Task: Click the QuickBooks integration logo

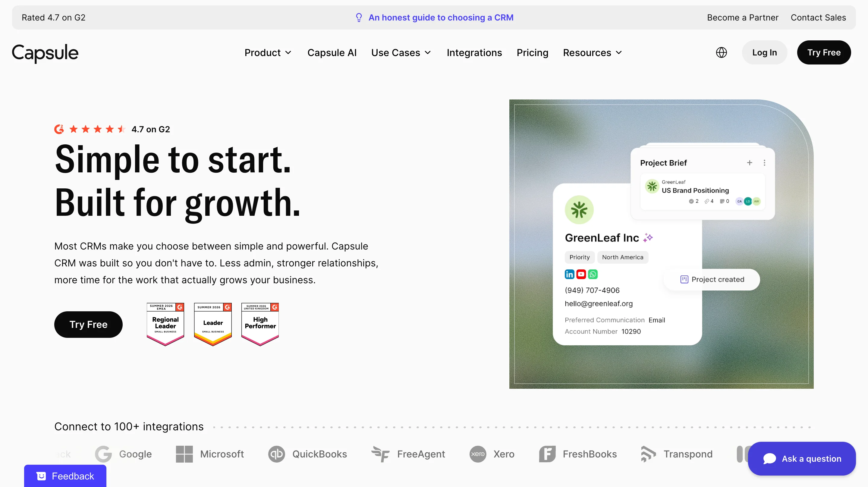Action: [307, 454]
